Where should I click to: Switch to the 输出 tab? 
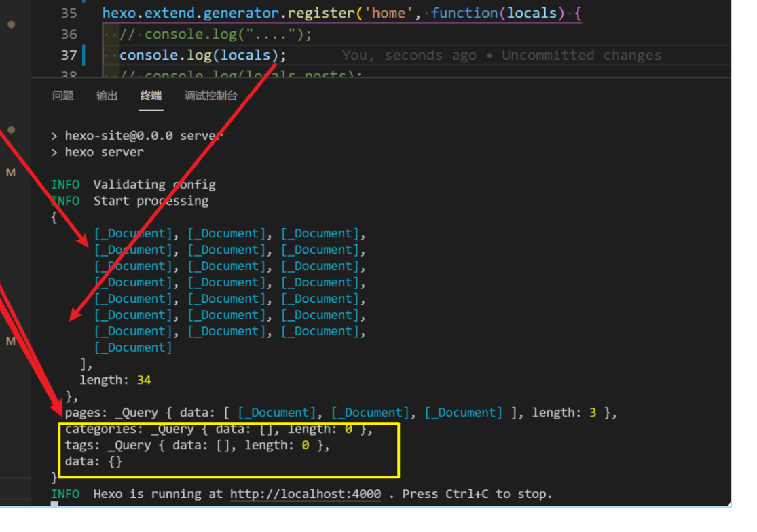tap(107, 96)
